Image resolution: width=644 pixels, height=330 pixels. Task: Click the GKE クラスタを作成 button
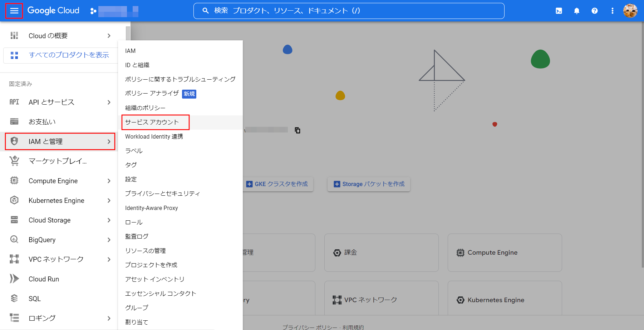coord(278,184)
